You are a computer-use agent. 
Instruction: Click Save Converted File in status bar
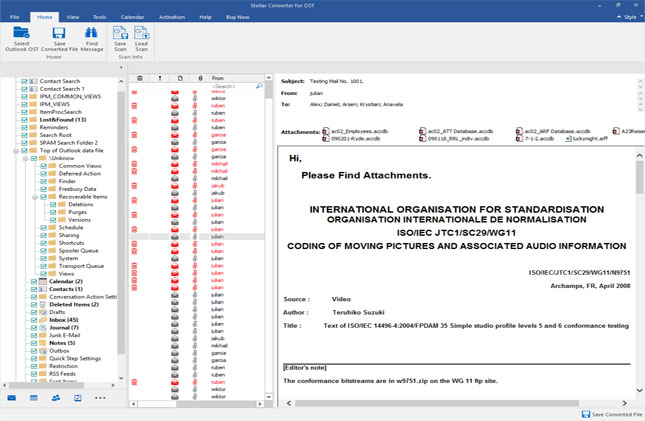(612, 414)
